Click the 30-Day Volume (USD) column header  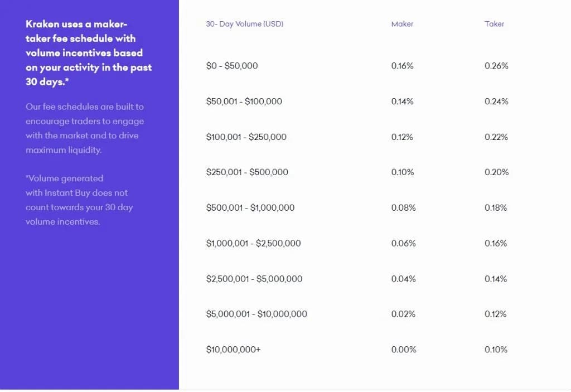(x=245, y=24)
